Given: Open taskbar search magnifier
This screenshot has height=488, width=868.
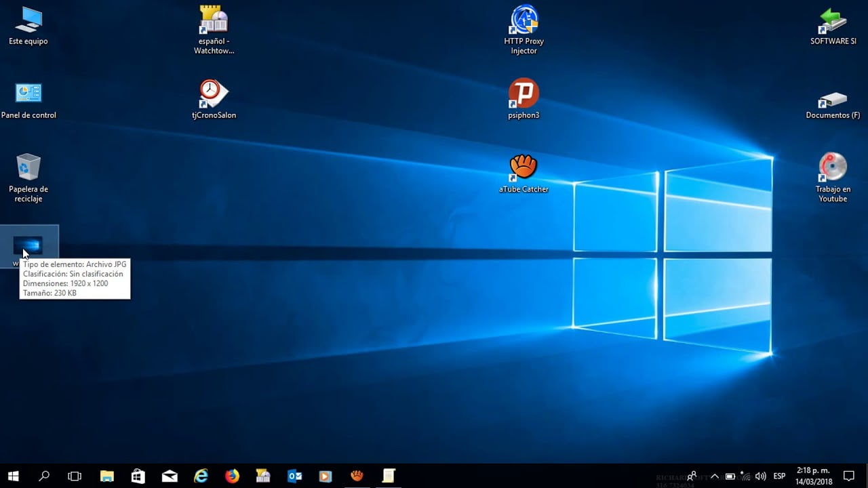Looking at the screenshot, I should [x=44, y=476].
